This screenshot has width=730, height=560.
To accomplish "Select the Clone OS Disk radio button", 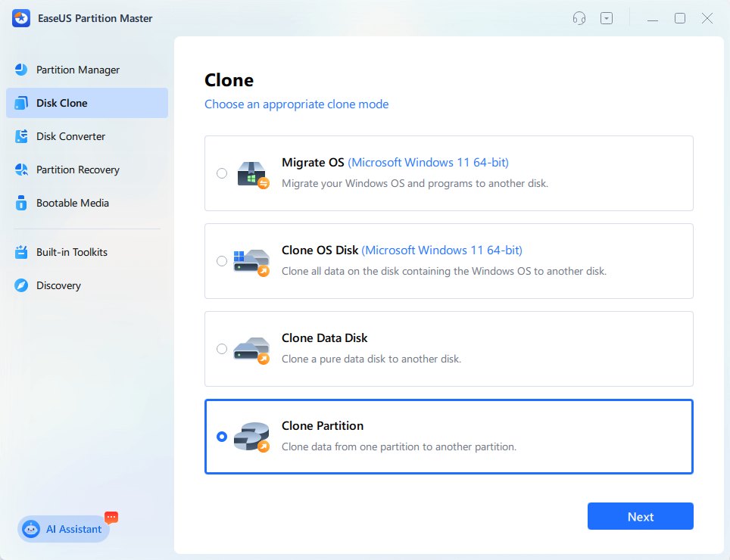I will 222,261.
